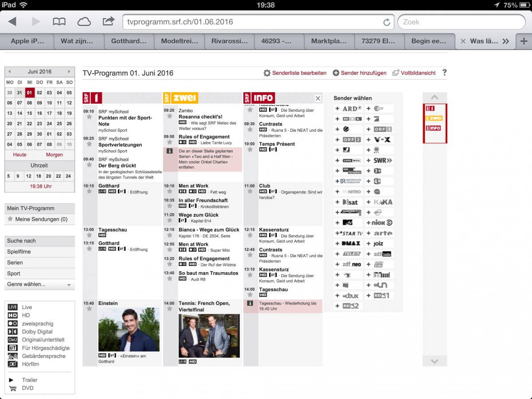532x399 pixels.
Task: Star So baut man Traumautos
Action: pos(169,278)
